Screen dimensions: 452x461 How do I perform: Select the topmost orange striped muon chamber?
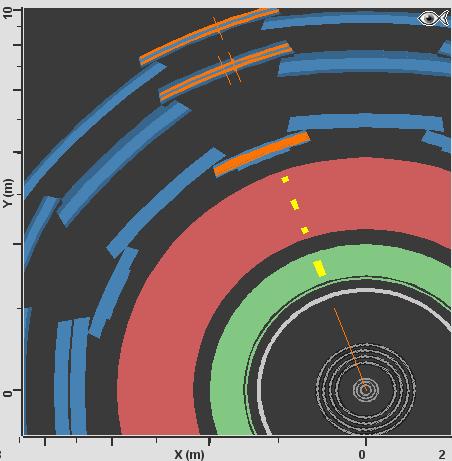pyautogui.click(x=209, y=36)
